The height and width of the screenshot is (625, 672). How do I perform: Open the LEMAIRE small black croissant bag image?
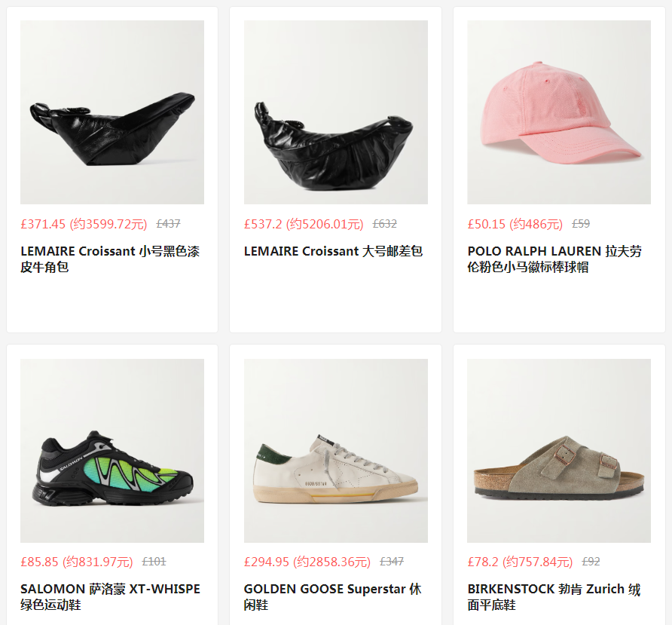pos(112,112)
